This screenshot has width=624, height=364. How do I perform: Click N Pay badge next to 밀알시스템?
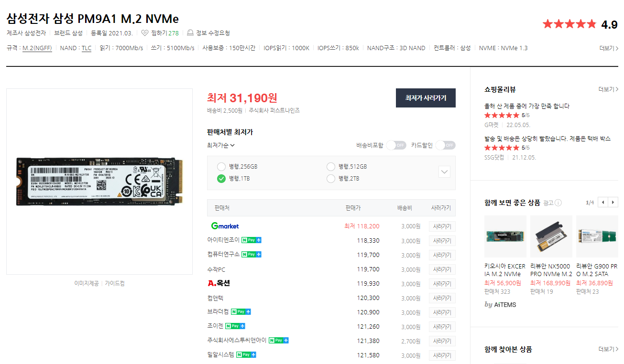coord(246,355)
